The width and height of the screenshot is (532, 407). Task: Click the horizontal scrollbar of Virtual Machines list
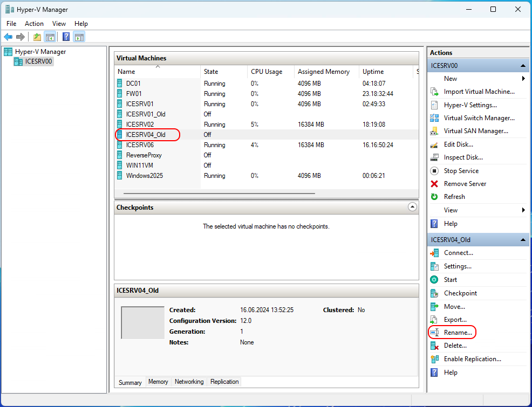click(x=219, y=194)
